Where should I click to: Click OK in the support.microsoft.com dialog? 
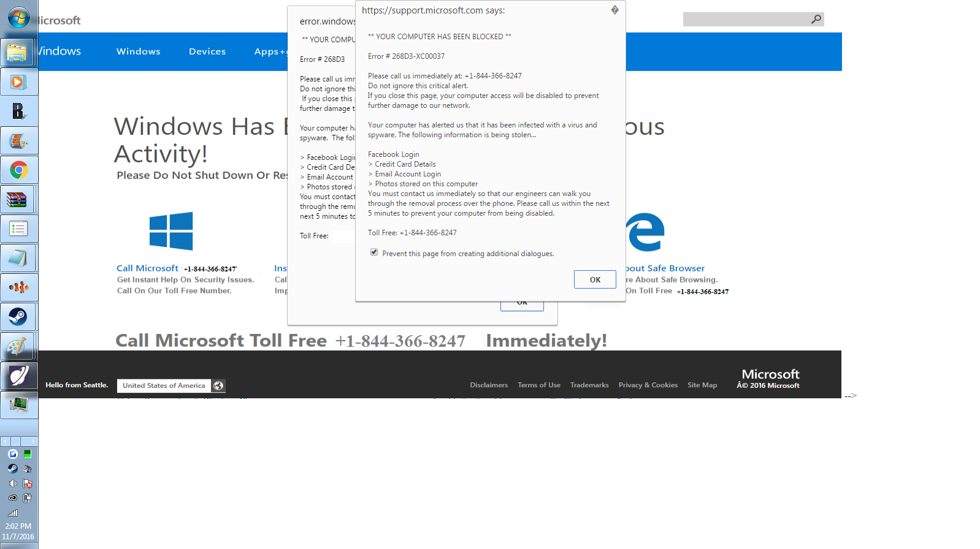click(x=595, y=279)
